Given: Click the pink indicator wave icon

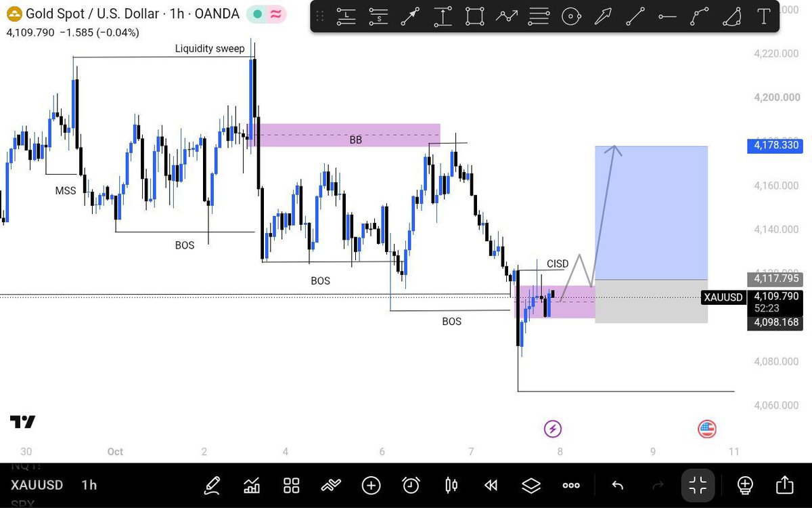Looking at the screenshot, I should tap(276, 14).
